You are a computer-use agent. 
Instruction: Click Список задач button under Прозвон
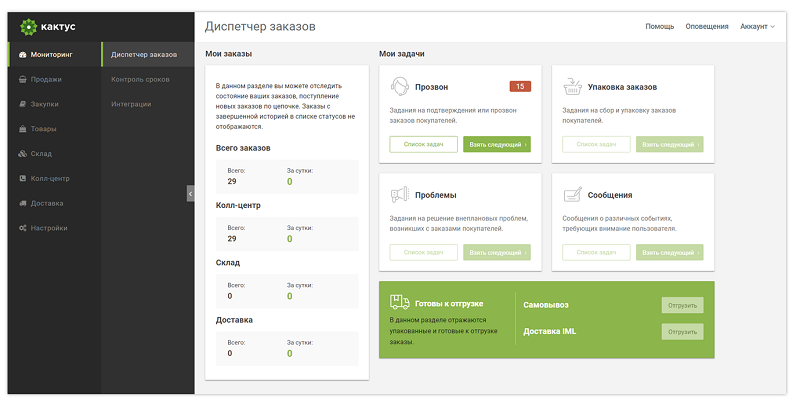[423, 145]
